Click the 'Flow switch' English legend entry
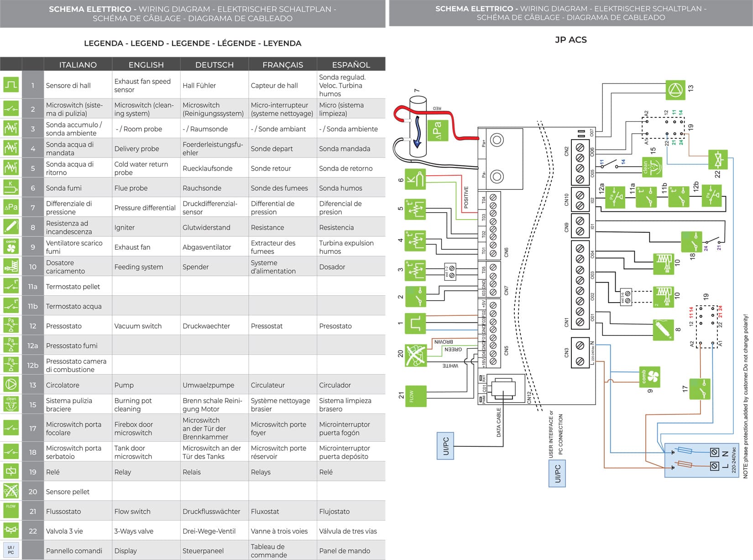The image size is (753, 560). (132, 511)
